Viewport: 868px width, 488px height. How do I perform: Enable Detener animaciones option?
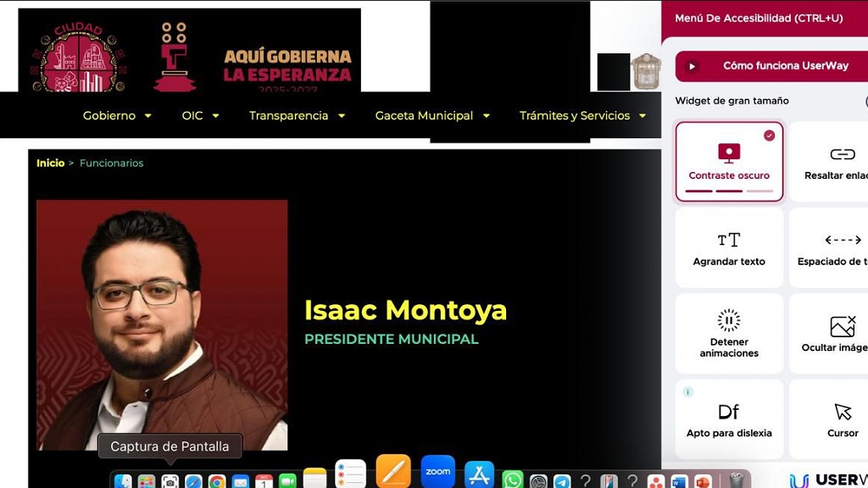[x=729, y=333]
